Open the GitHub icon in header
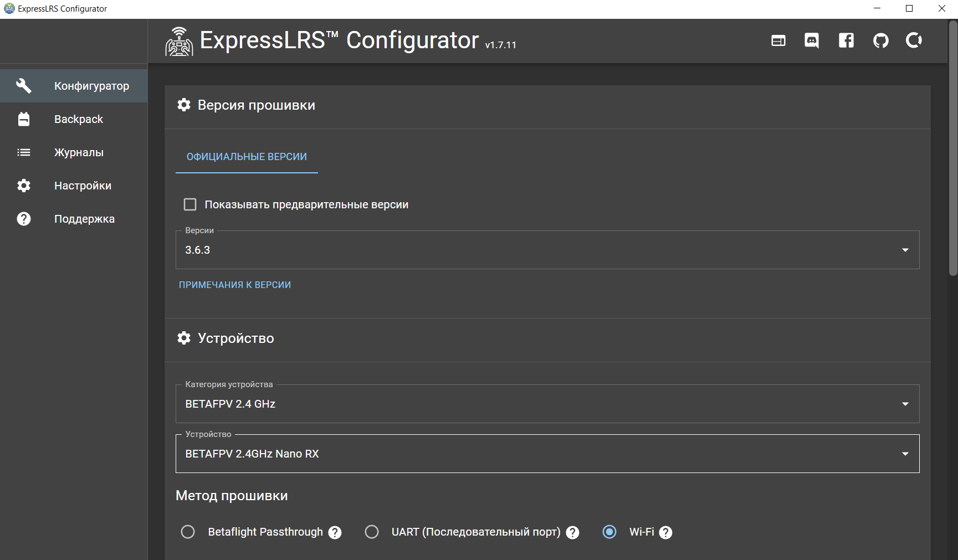 pyautogui.click(x=880, y=40)
